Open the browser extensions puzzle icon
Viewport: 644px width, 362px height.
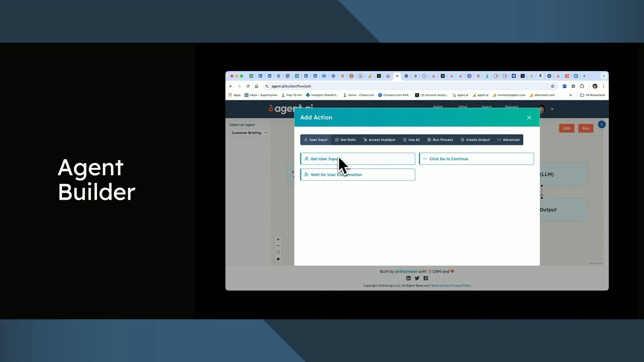point(582,86)
